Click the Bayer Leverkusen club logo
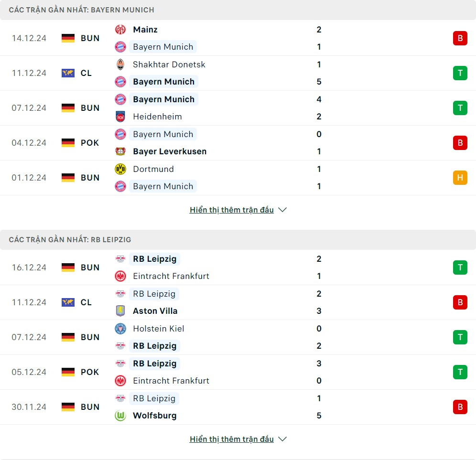This screenshot has height=460, width=476. click(120, 151)
